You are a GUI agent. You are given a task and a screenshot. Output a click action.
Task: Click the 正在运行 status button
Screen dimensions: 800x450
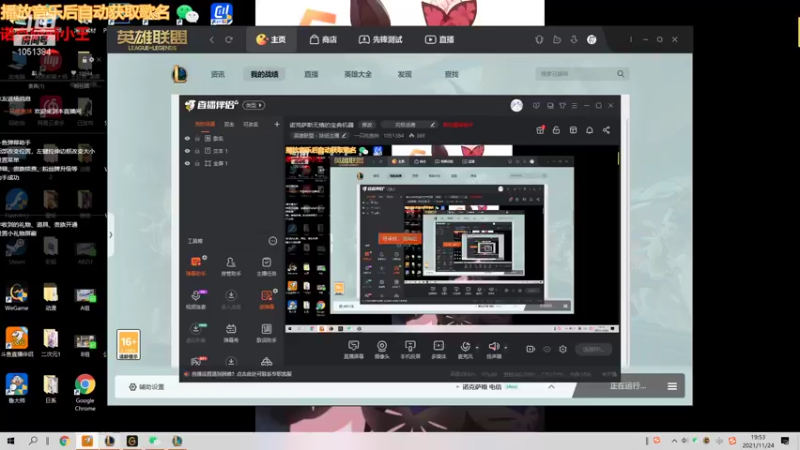click(x=628, y=386)
